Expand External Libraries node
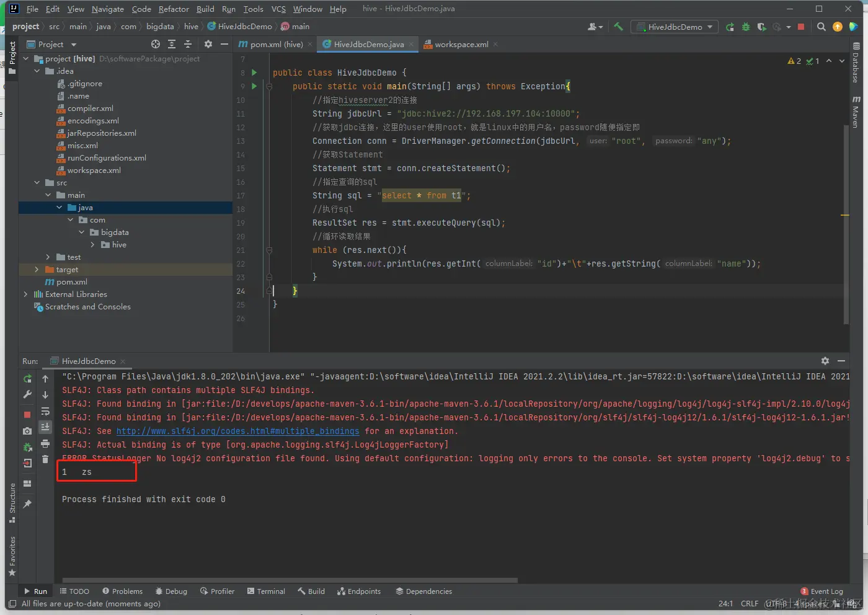This screenshot has height=615, width=868. point(25,294)
